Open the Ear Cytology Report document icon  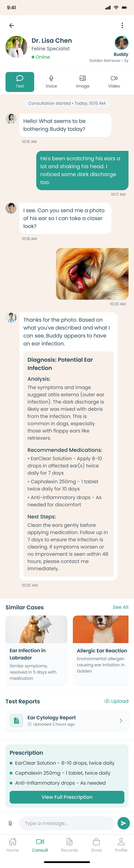[16, 720]
